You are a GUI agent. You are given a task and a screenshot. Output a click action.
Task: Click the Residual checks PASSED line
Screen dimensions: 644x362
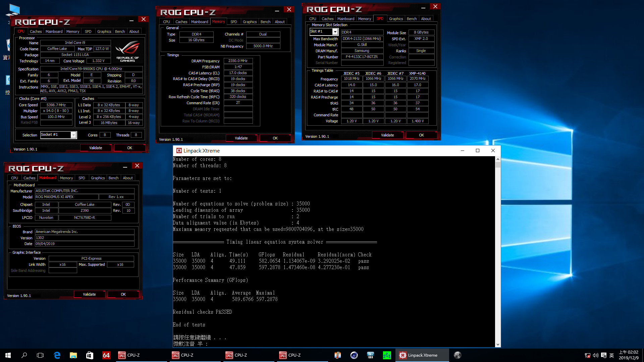202,312
